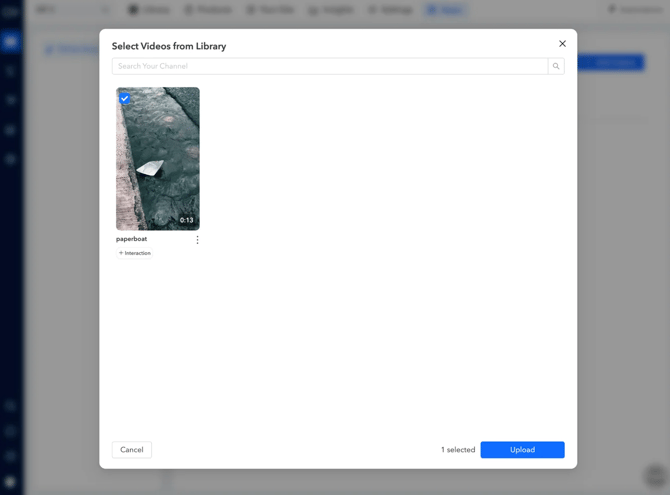Screen dimensions: 670x495
Task: Click the Select Videos from Library heading
Action: [169, 46]
